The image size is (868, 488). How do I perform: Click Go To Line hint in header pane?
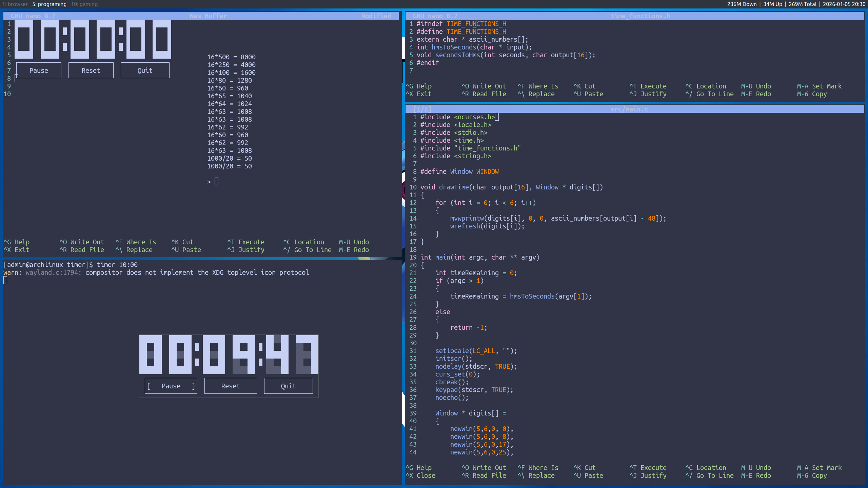(x=710, y=94)
